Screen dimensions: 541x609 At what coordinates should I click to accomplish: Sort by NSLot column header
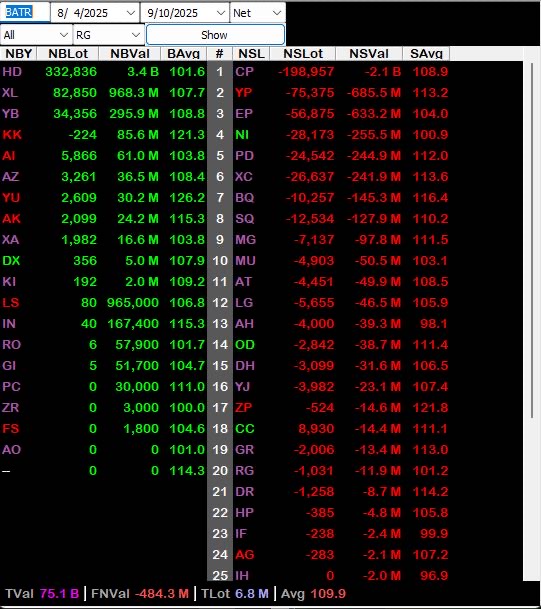pos(303,54)
